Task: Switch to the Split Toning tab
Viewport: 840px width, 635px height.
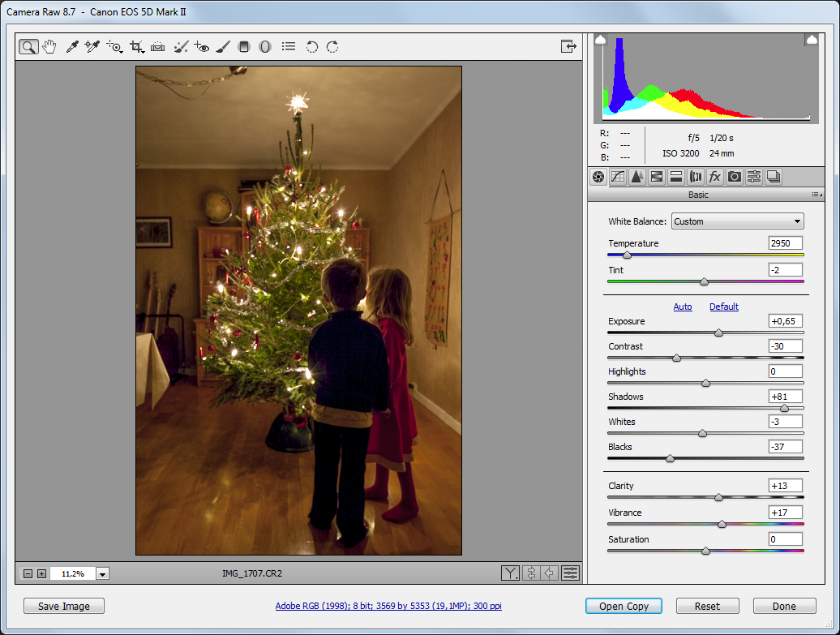Action: [x=676, y=177]
